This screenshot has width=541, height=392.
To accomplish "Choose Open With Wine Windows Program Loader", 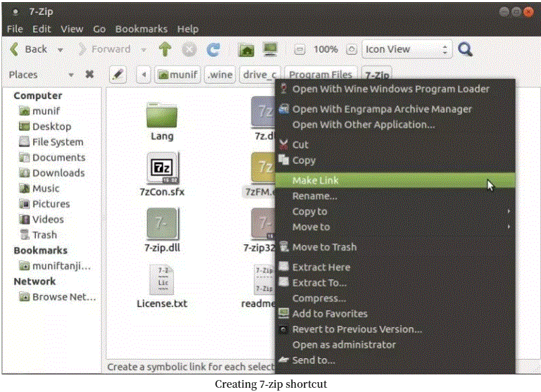I will (x=395, y=89).
